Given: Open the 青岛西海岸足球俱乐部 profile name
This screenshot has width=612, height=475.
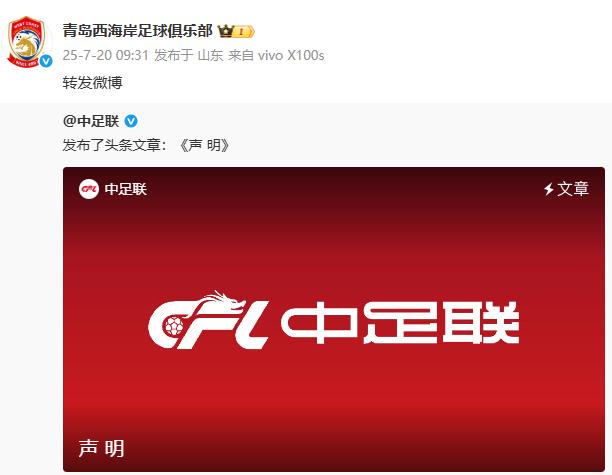Looking at the screenshot, I should [137, 31].
